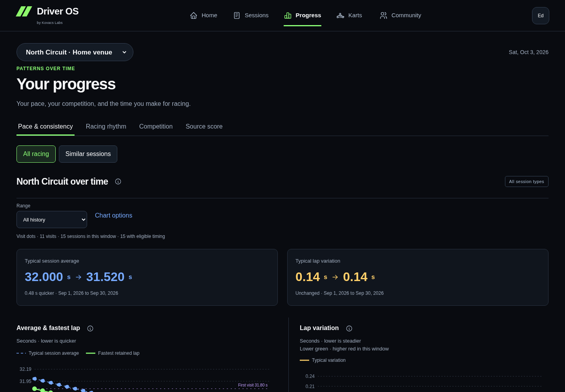565x392 pixels.
Task: Click the Sessions document icon
Action: (x=237, y=15)
